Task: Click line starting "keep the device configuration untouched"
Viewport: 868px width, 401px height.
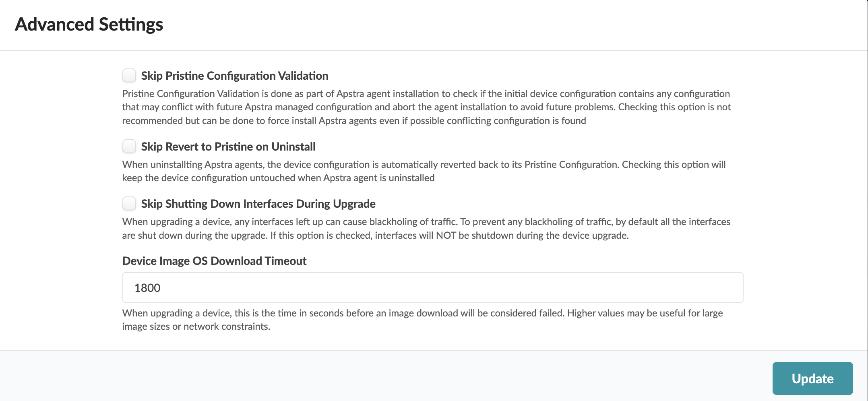Action: click(x=278, y=178)
